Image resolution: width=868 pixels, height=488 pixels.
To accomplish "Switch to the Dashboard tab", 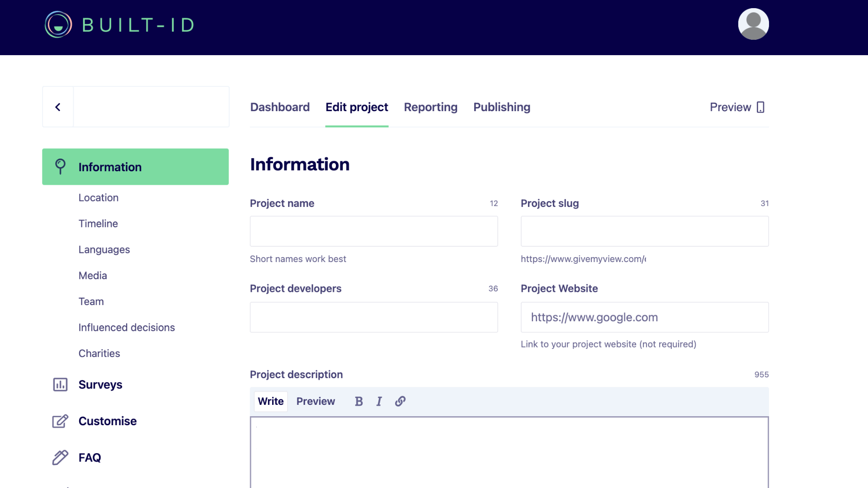I will (x=280, y=107).
